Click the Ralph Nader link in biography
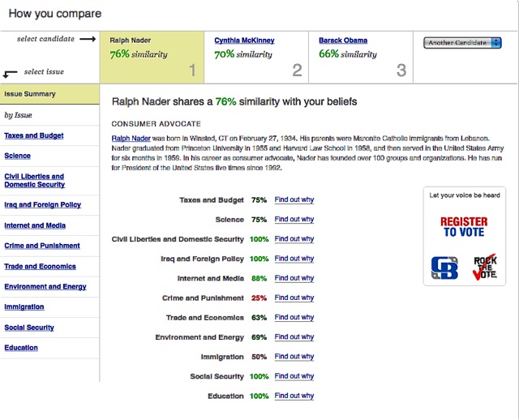This screenshot has width=519, height=420. coord(131,139)
